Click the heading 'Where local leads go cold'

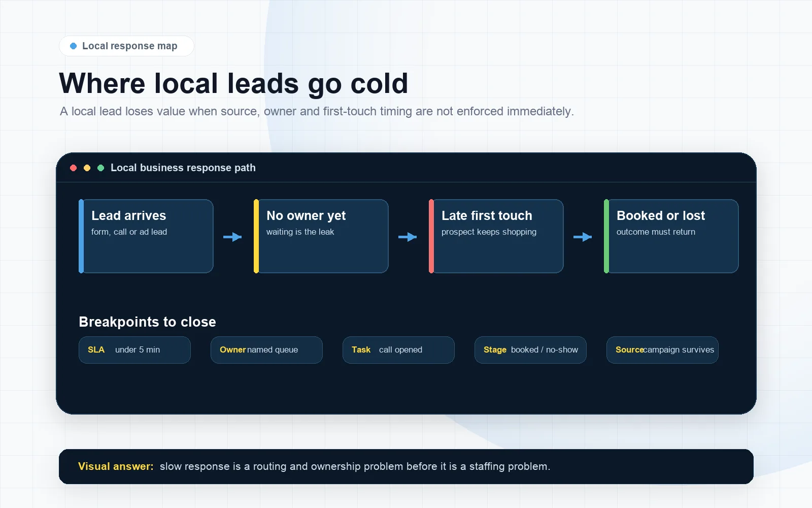(x=233, y=83)
